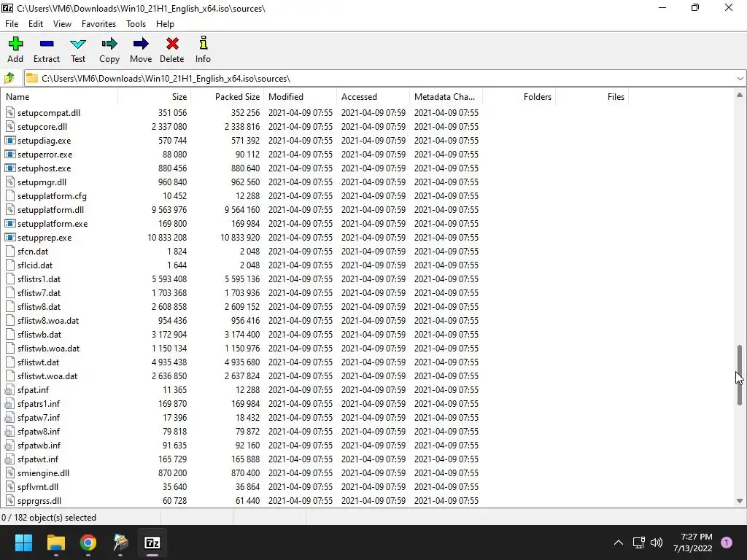Expand the address bar dropdown
The height and width of the screenshot is (560, 747).
coord(740,79)
